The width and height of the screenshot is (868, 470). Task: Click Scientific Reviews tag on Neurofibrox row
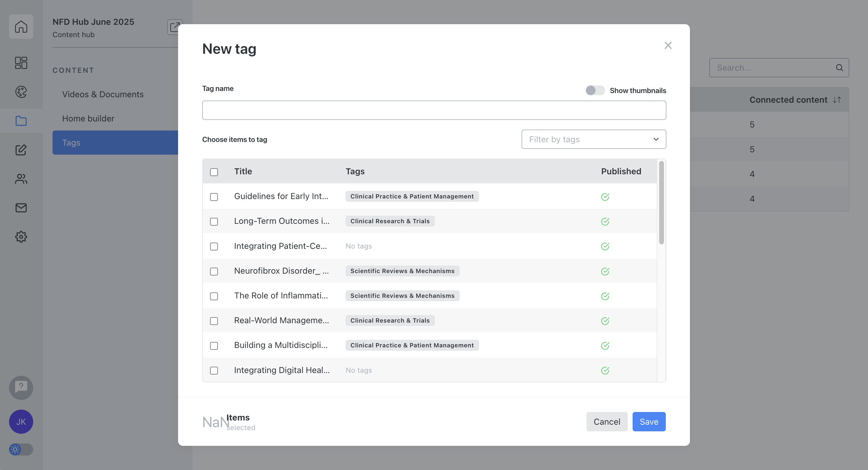[x=402, y=271]
